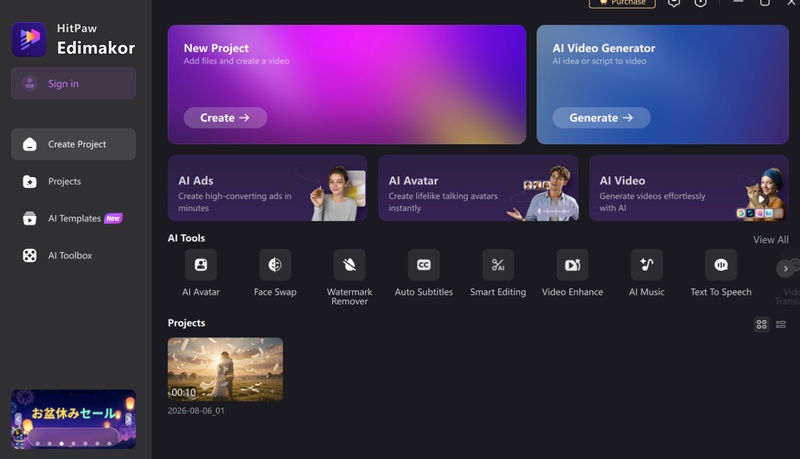This screenshot has height=459, width=800.
Task: Click the AI Toolbox sidebar icon
Action: [x=30, y=256]
